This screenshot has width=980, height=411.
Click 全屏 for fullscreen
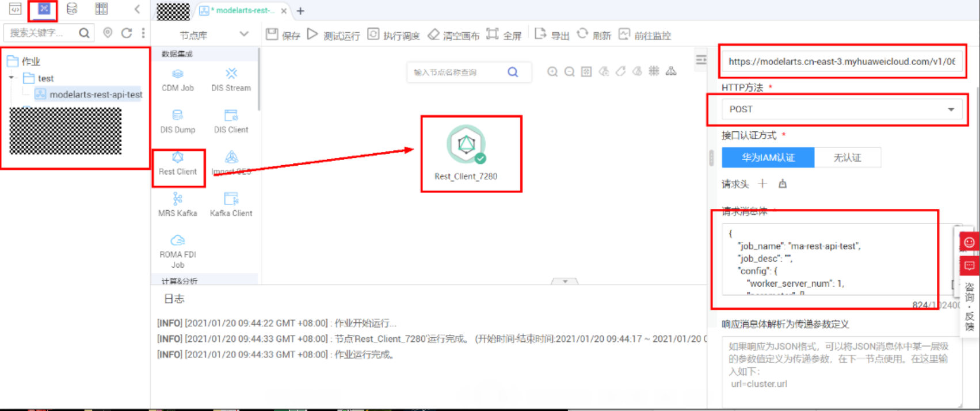pyautogui.click(x=504, y=35)
